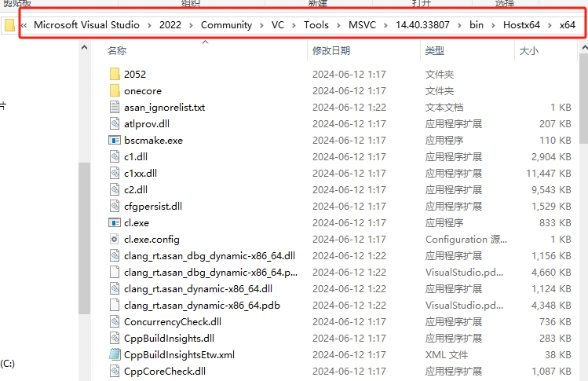Screen dimensions: 588x381
Task: Navigate to Microsoft Visual Studio breadcrumb
Action: (x=86, y=25)
